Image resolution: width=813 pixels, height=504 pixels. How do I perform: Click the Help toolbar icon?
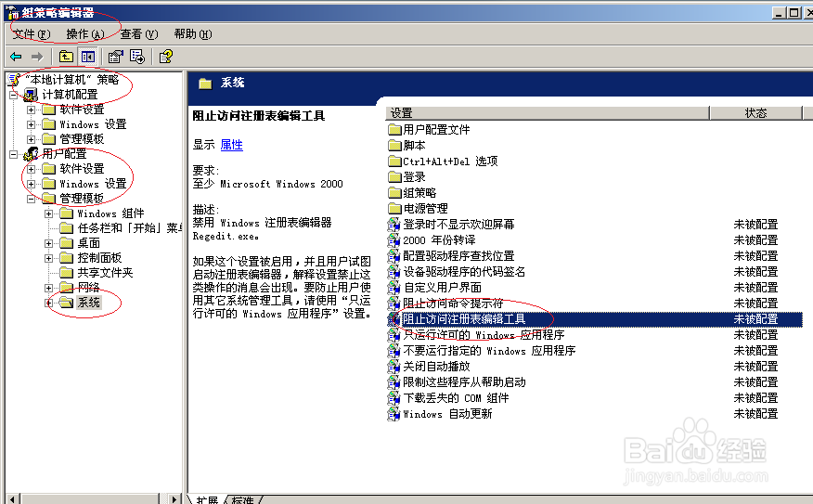point(166,57)
